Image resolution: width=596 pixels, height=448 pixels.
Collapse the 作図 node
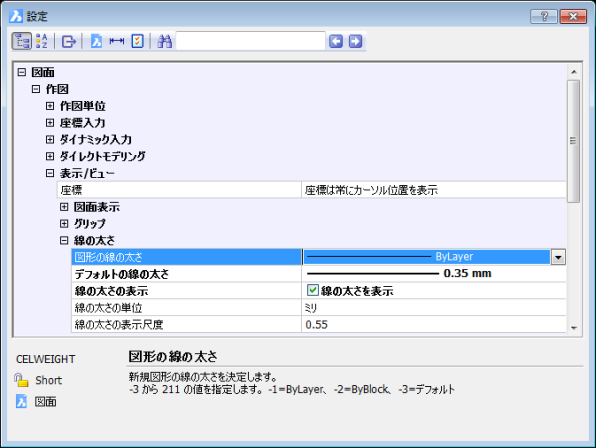point(36,89)
